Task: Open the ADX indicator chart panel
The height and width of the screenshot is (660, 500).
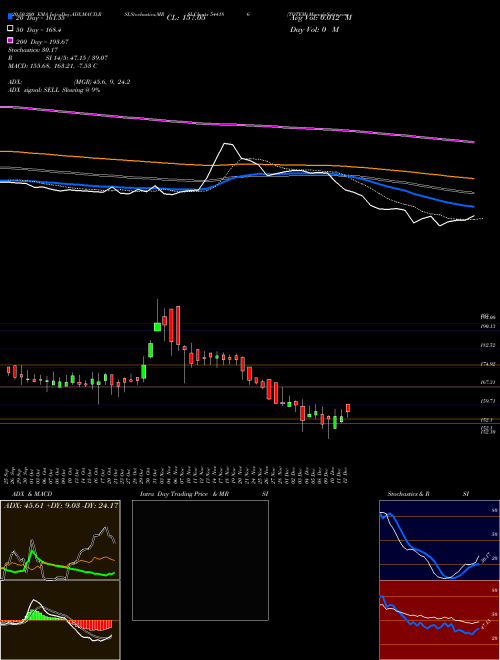Action: 60,540
